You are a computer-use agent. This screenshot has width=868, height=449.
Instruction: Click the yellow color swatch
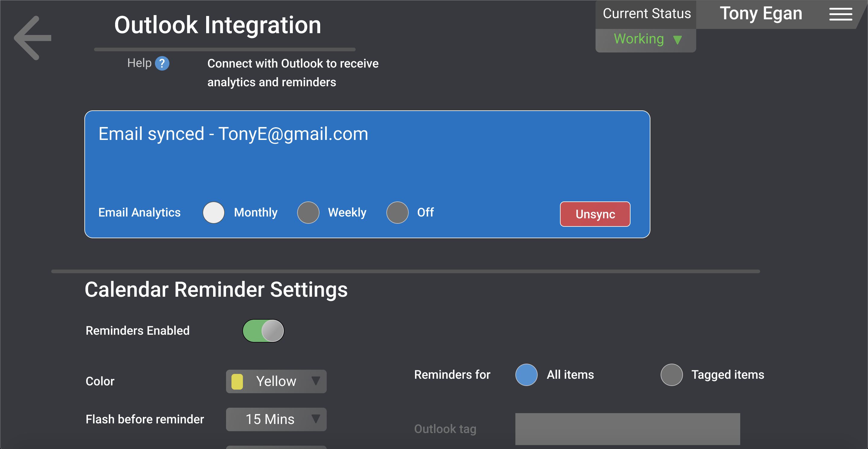pyautogui.click(x=237, y=382)
